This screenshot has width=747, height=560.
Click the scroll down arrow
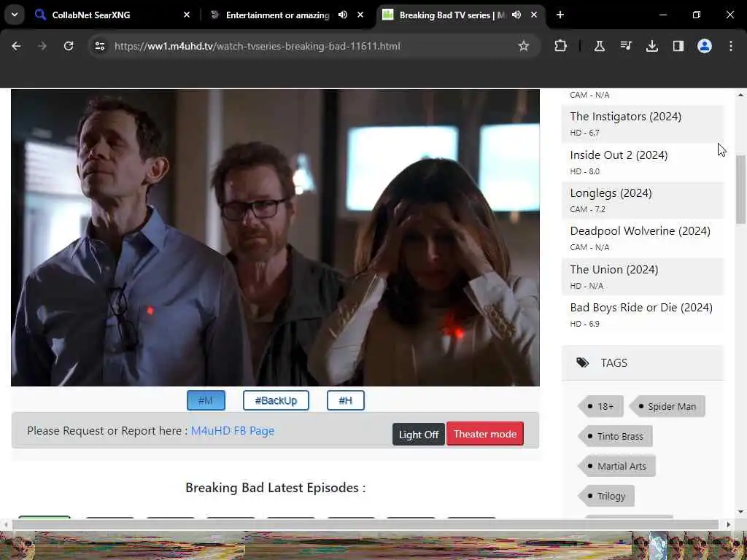[740, 512]
